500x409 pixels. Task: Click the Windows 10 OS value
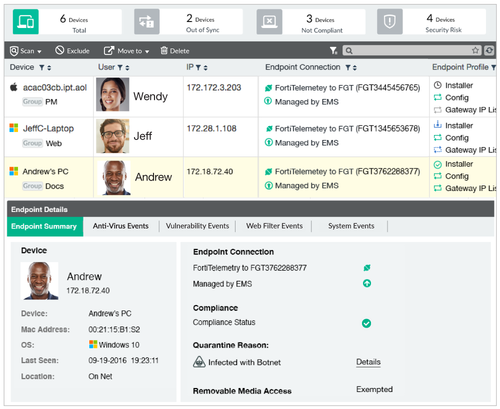(x=114, y=345)
